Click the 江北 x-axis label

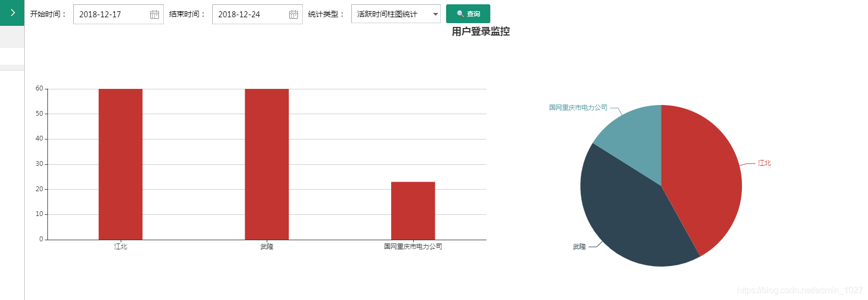pos(121,247)
